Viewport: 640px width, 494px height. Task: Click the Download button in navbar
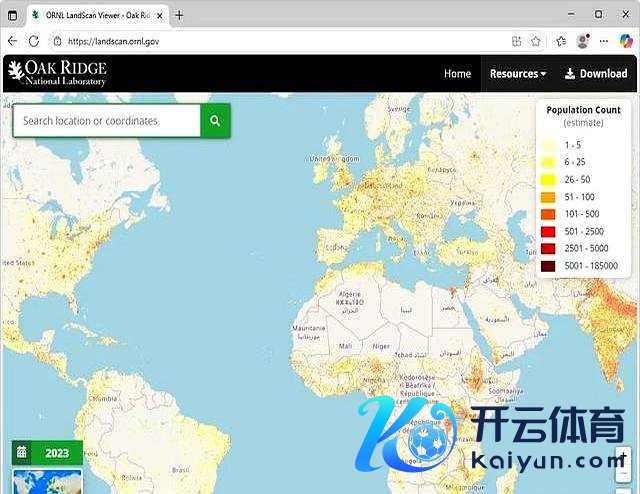click(x=596, y=73)
